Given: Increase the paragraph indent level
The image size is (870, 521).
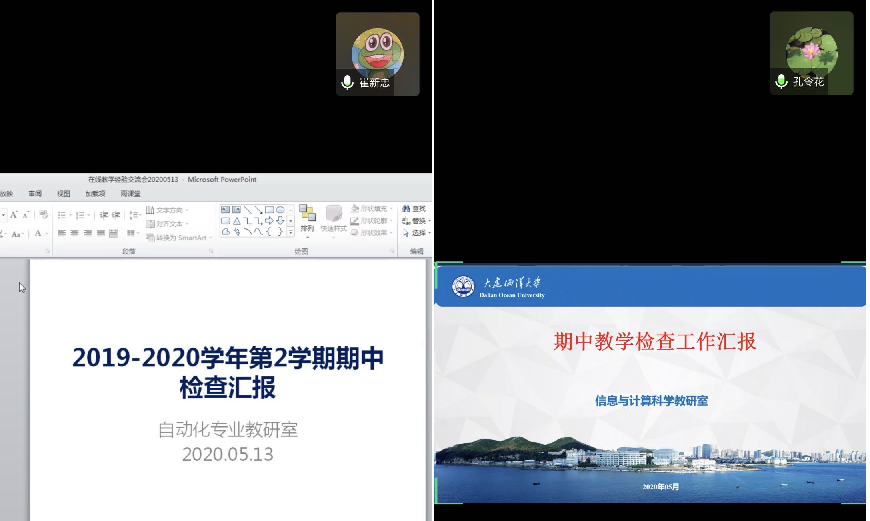Looking at the screenshot, I should (116, 215).
